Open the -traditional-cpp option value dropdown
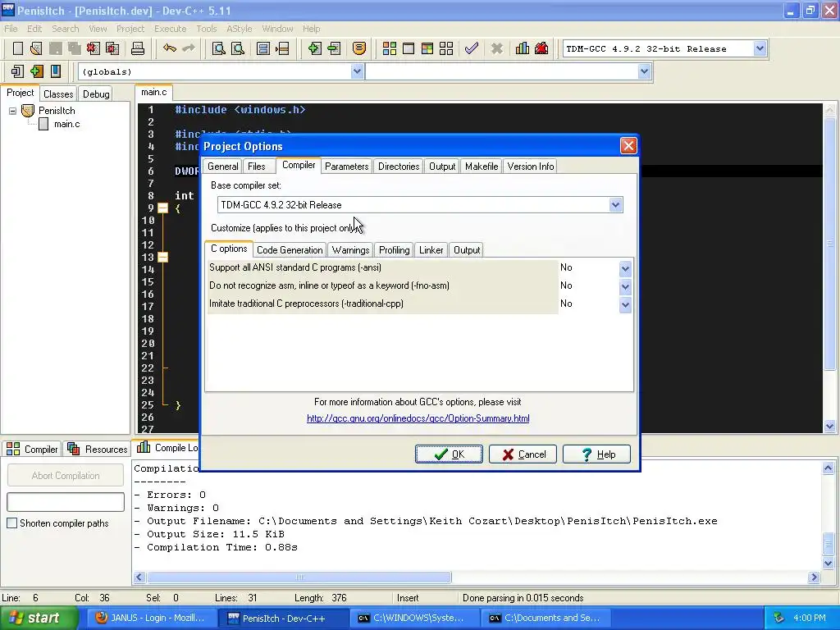This screenshot has width=840, height=630. coord(625,305)
